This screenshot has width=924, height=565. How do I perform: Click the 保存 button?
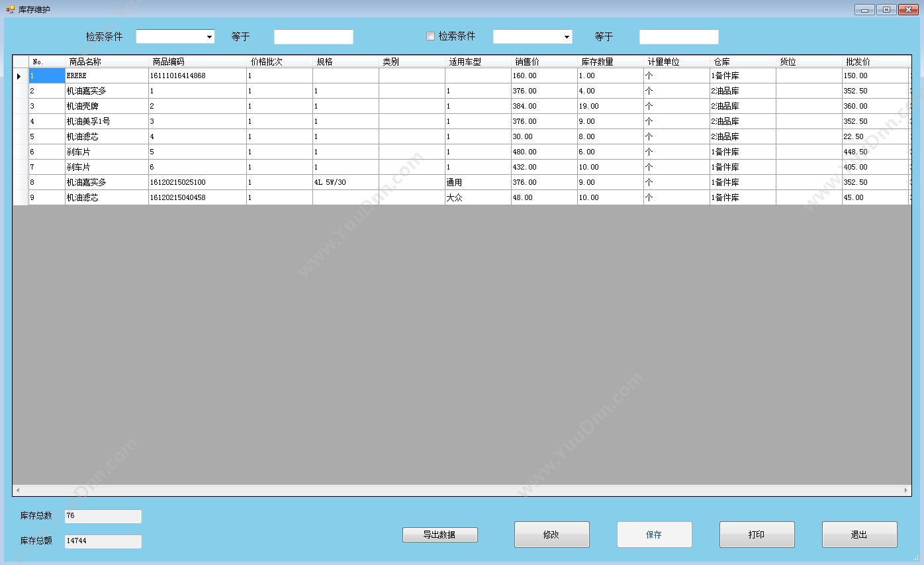point(655,535)
